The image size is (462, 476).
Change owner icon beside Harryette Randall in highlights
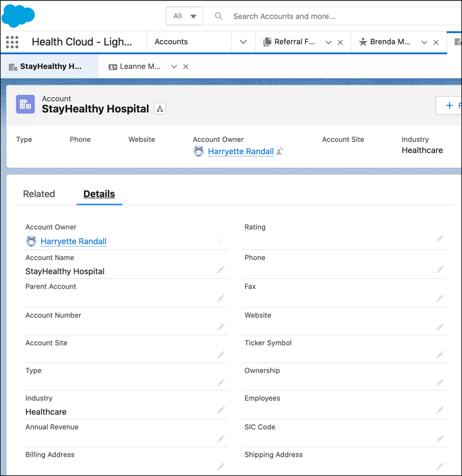pos(280,151)
